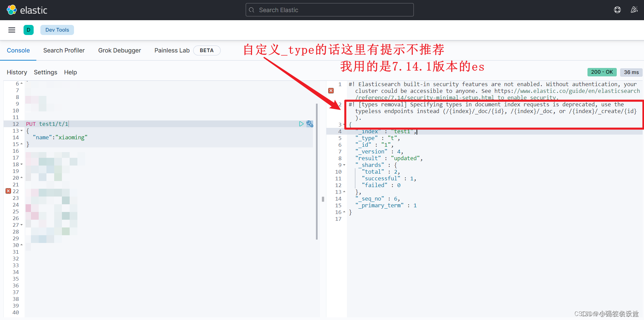Switch to the Grok Debugger tab
Image resolution: width=644 pixels, height=320 pixels.
tap(119, 50)
